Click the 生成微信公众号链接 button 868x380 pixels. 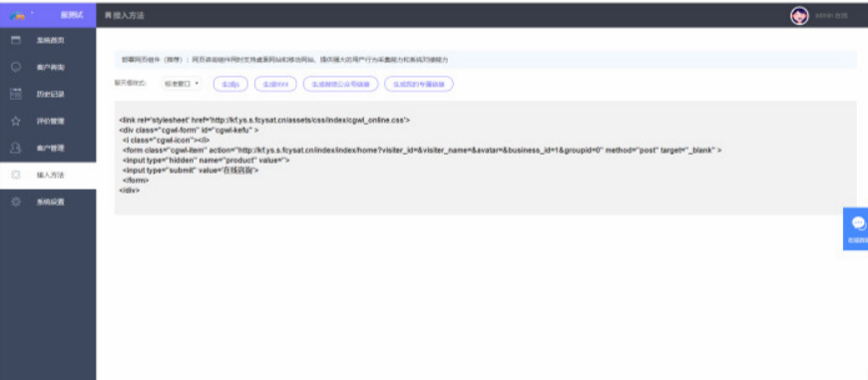(x=340, y=84)
